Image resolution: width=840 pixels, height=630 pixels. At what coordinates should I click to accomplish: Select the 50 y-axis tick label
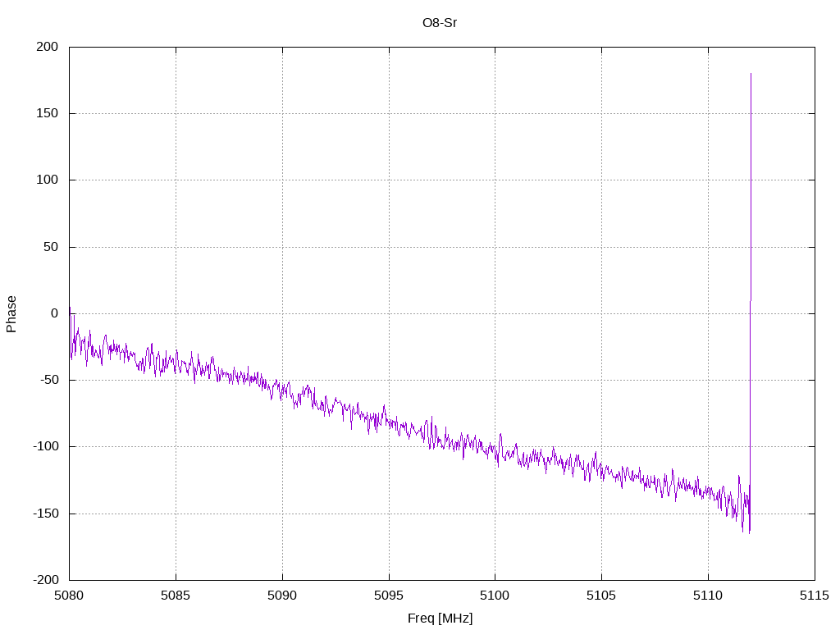[x=51, y=247]
